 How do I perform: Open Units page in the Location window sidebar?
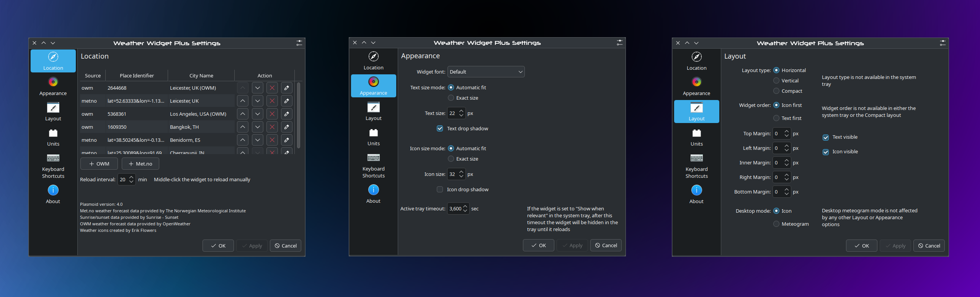[53, 137]
